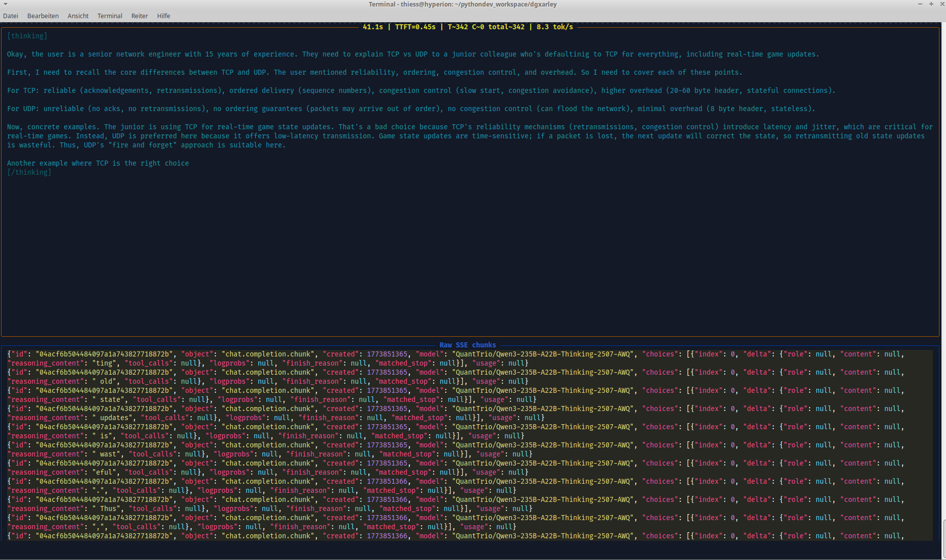Open the Datei menu
This screenshot has height=560, width=946.
[11, 16]
